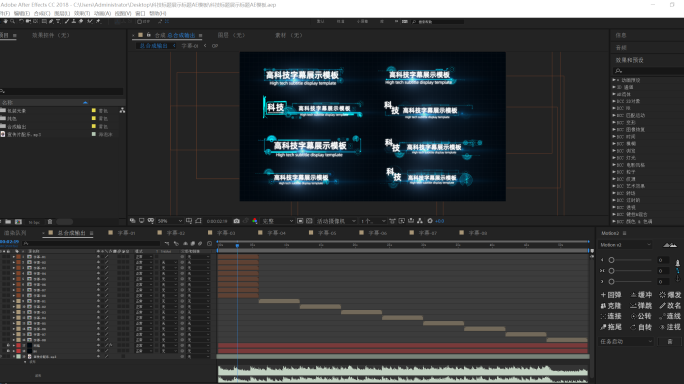Toggle region of interest button
The width and height of the screenshot is (684, 384).
tap(300, 221)
